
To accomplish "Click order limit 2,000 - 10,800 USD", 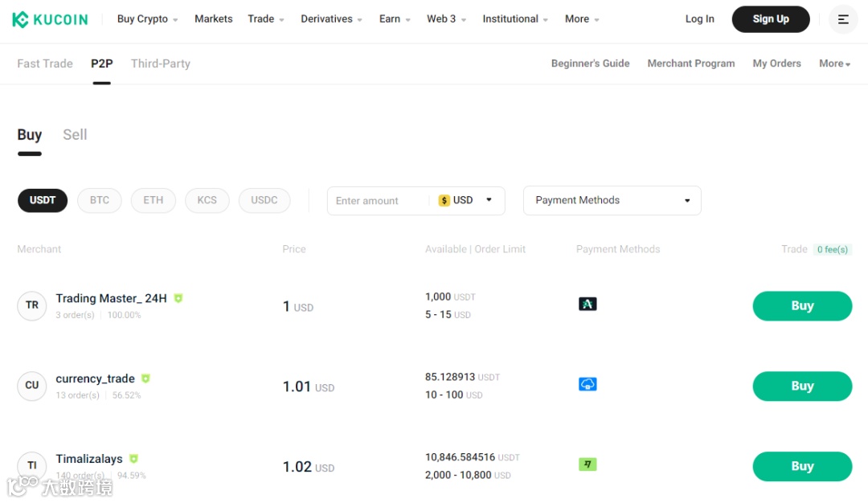I will tap(468, 475).
